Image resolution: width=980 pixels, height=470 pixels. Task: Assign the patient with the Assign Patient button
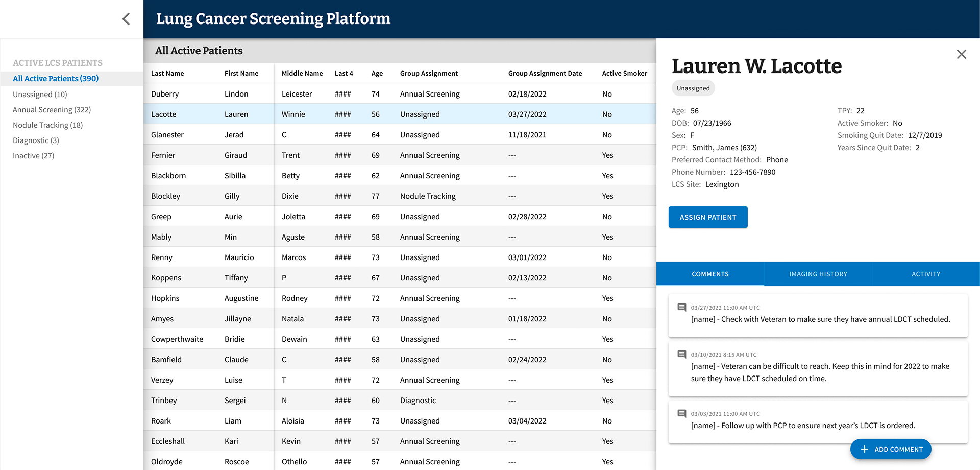(x=708, y=217)
